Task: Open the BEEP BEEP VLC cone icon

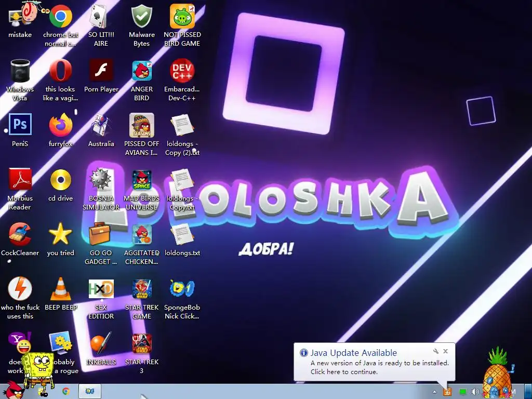Action: 61,288
